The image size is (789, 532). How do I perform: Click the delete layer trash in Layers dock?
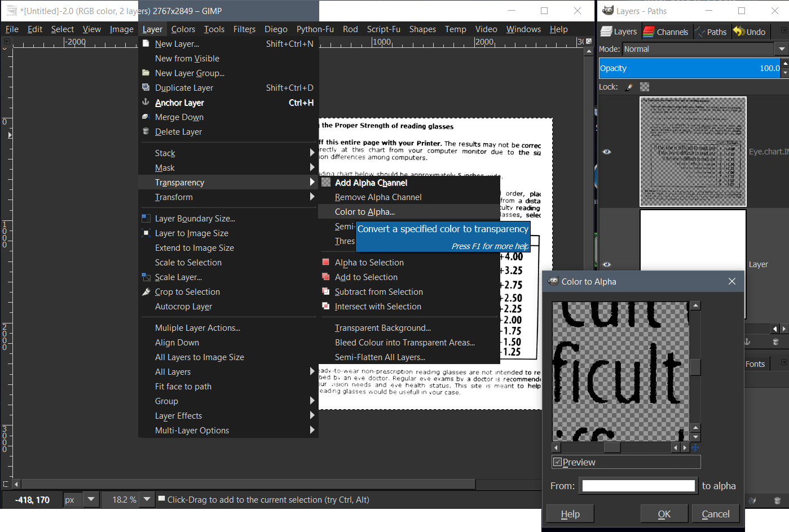tap(775, 342)
